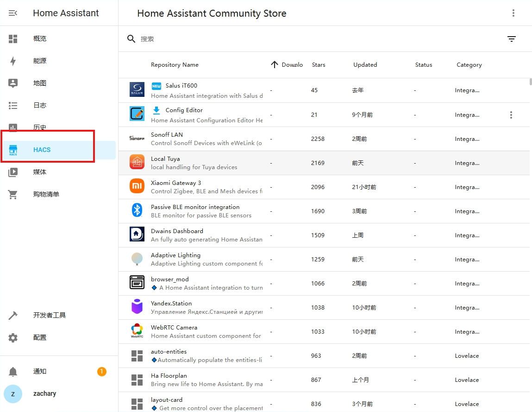Click the NEW badge on Salus iT600
532x412 pixels.
pyautogui.click(x=156, y=86)
